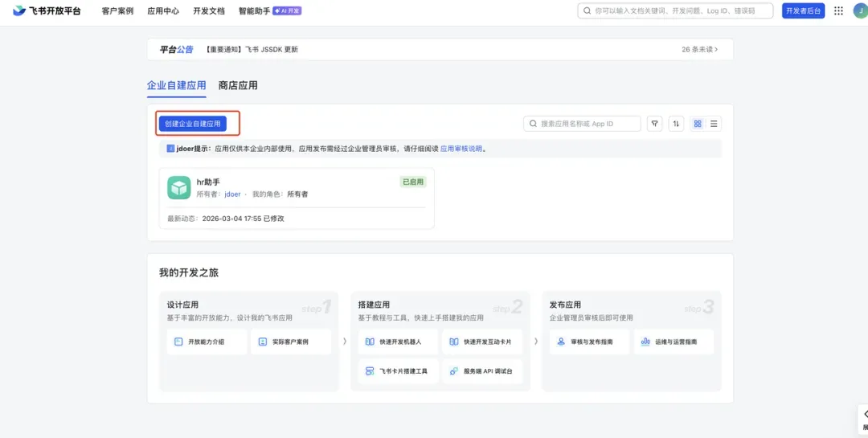Expand the collapsed side panel at bottom right
This screenshot has width=868, height=438.
point(863,420)
